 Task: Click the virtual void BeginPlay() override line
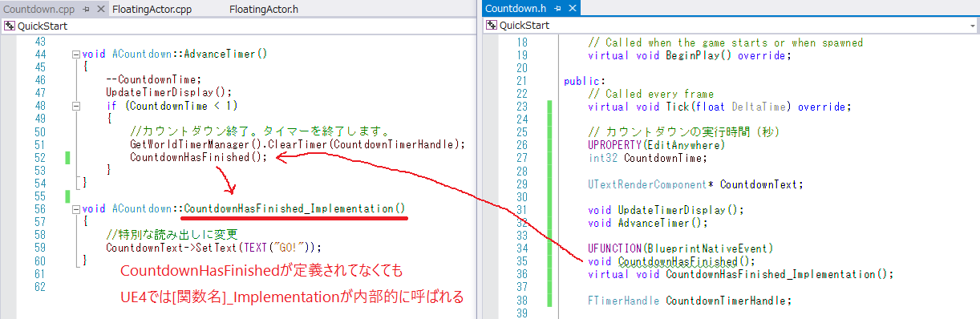[x=690, y=55]
